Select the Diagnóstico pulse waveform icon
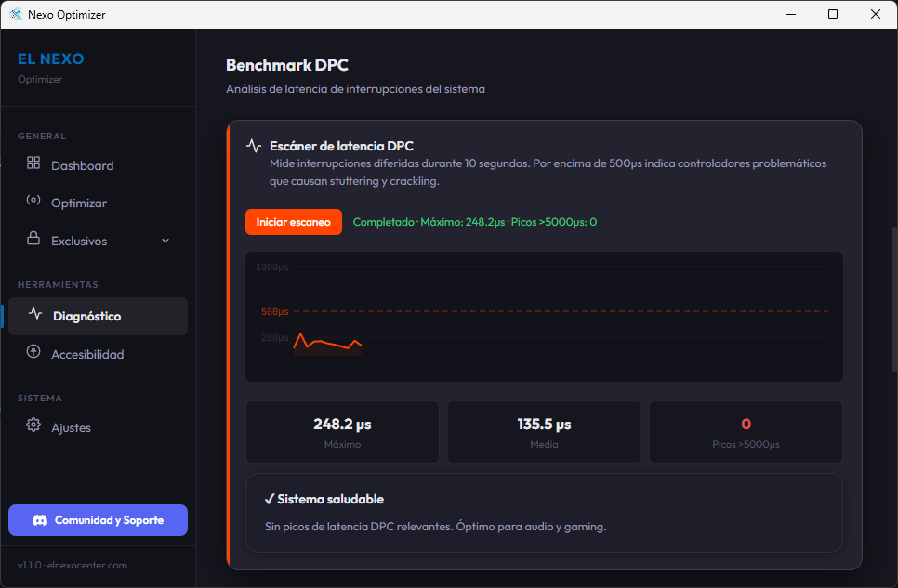 [x=33, y=316]
